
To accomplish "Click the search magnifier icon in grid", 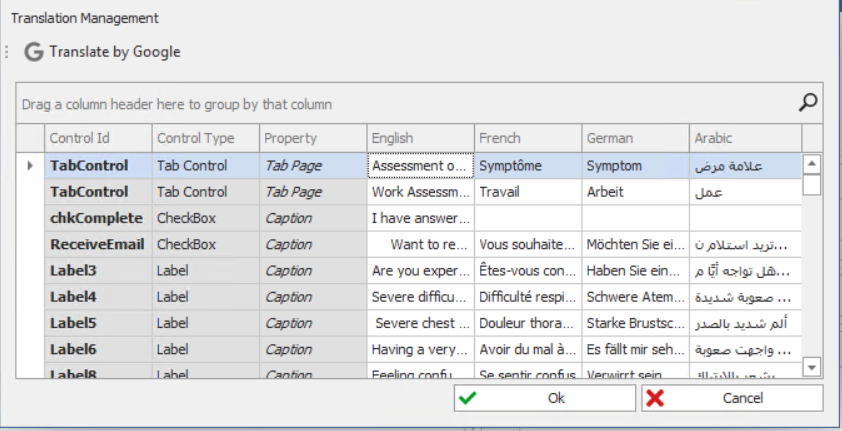I will pos(808,102).
